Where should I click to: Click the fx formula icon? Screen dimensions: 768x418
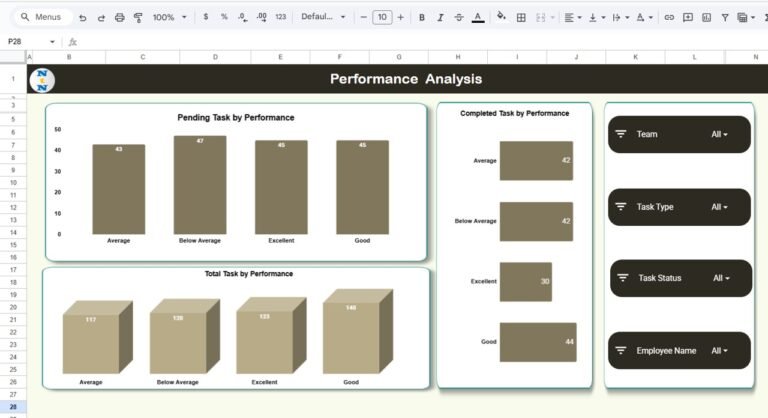[x=72, y=42]
